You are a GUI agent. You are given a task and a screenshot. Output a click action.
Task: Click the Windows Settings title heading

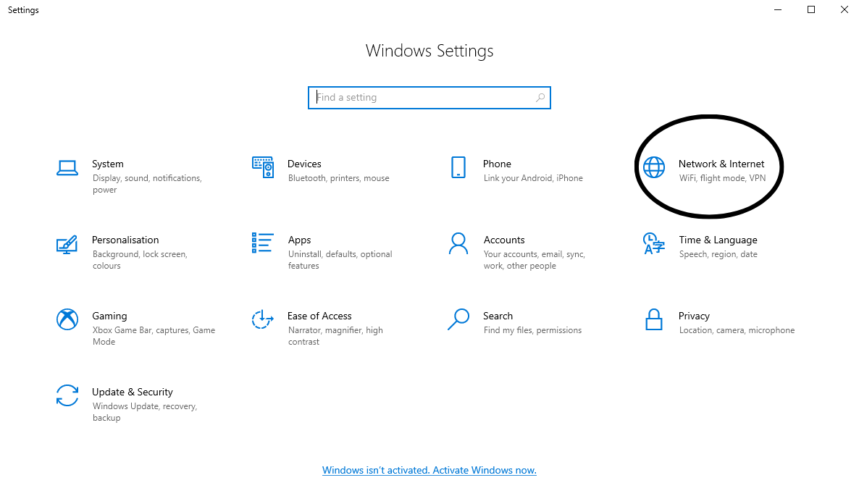[x=429, y=51]
